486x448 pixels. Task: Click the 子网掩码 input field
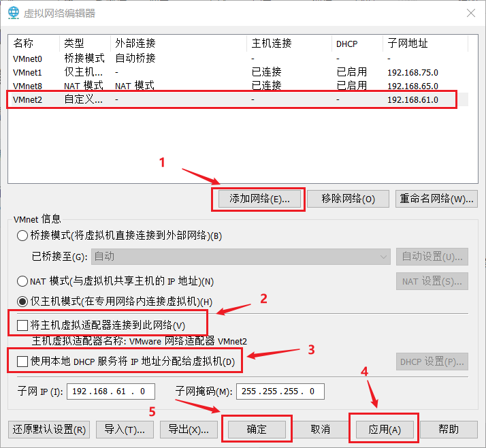click(280, 391)
